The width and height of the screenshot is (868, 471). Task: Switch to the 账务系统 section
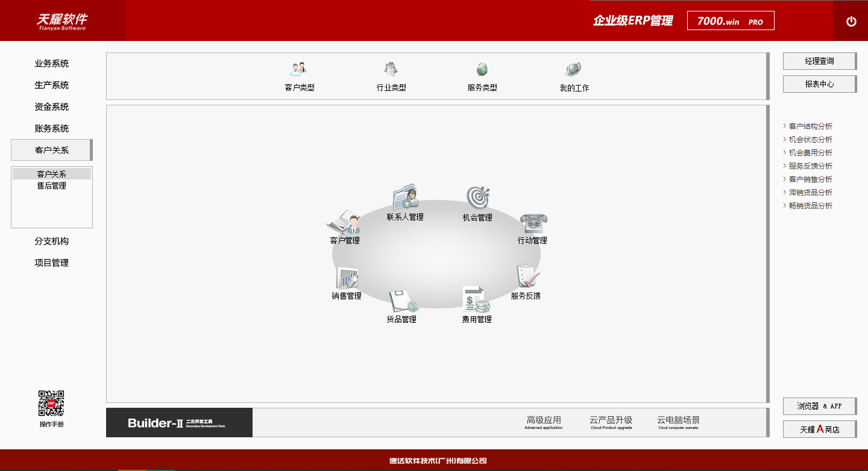tap(51, 128)
